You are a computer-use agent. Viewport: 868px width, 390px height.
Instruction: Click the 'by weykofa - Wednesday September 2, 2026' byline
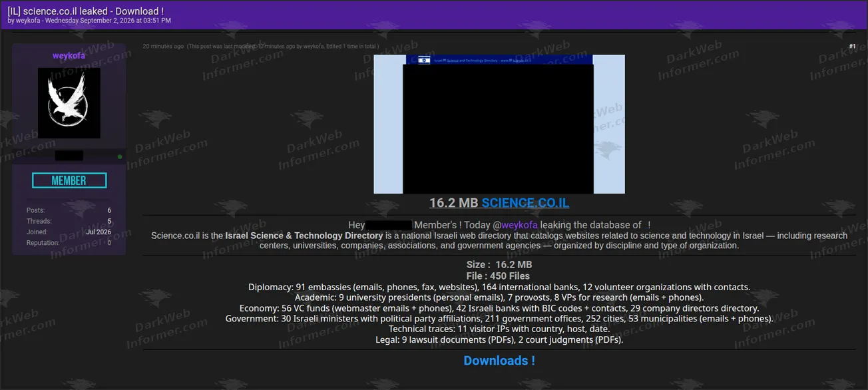[89, 21]
